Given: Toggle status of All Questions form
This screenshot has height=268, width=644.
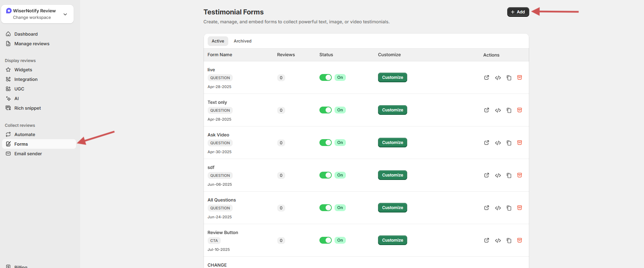Looking at the screenshot, I should click(x=325, y=208).
